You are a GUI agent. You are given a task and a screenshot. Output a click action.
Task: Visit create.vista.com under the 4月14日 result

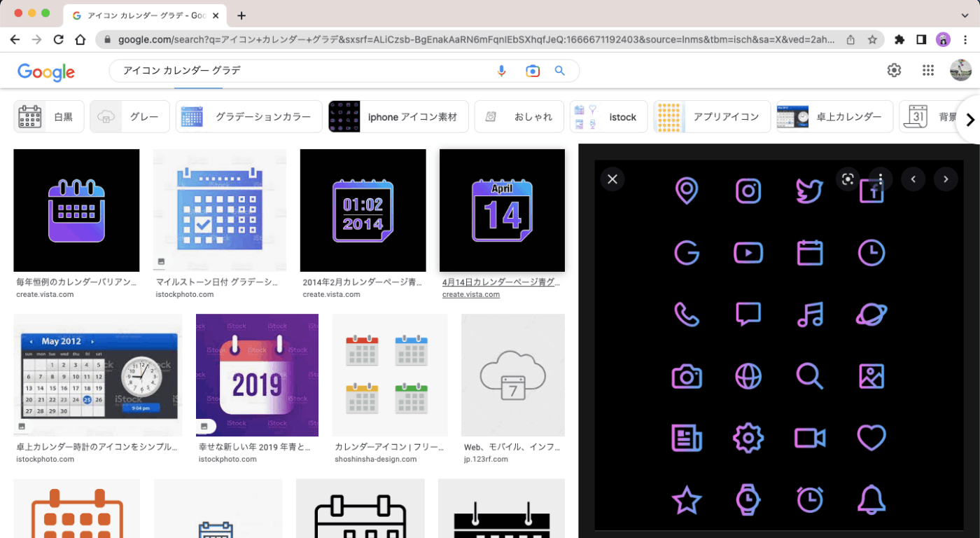click(x=471, y=294)
